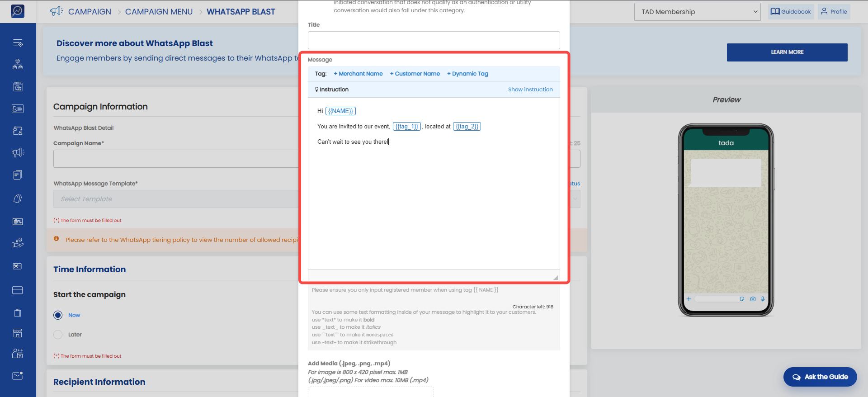
Task: Click the {{tag_2}} chip in the message
Action: click(467, 127)
